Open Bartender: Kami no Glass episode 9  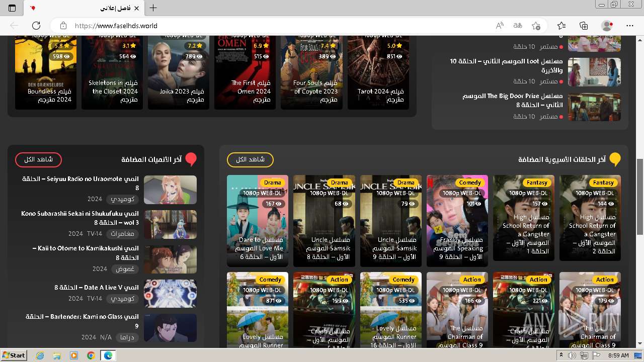tap(82, 321)
